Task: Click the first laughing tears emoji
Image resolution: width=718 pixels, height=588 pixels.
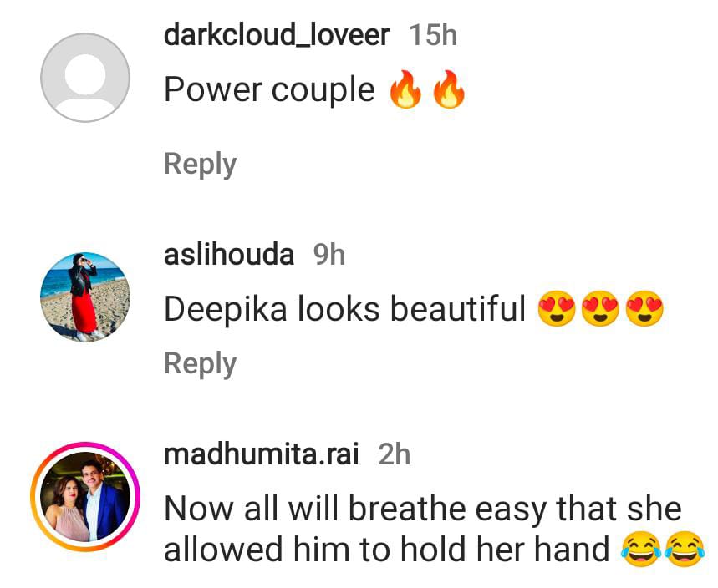Action: pyautogui.click(x=641, y=549)
